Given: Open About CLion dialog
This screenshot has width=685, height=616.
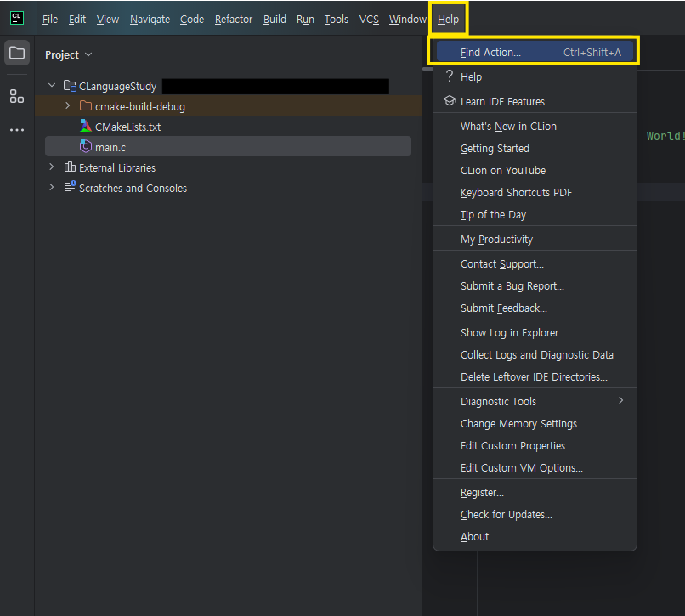Looking at the screenshot, I should pyautogui.click(x=535, y=536).
